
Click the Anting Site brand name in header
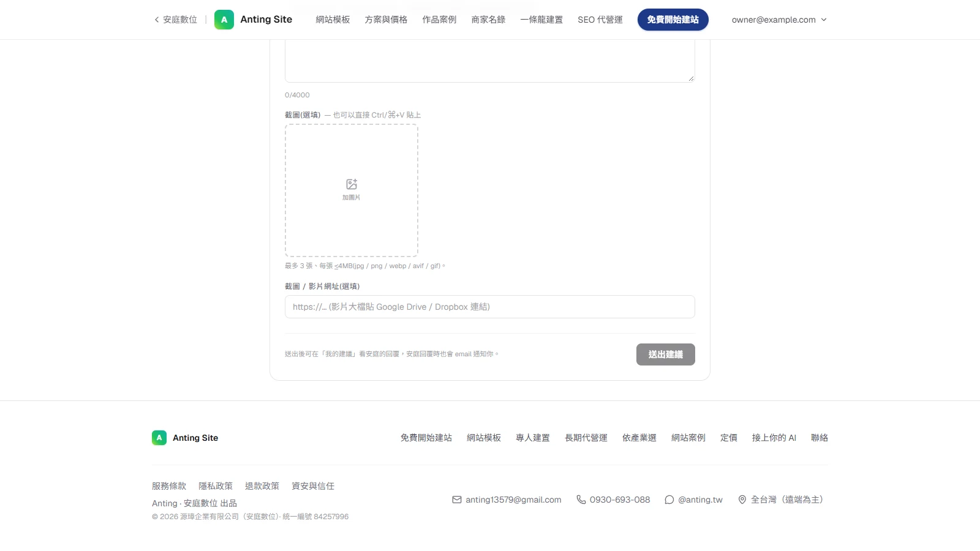tap(266, 20)
